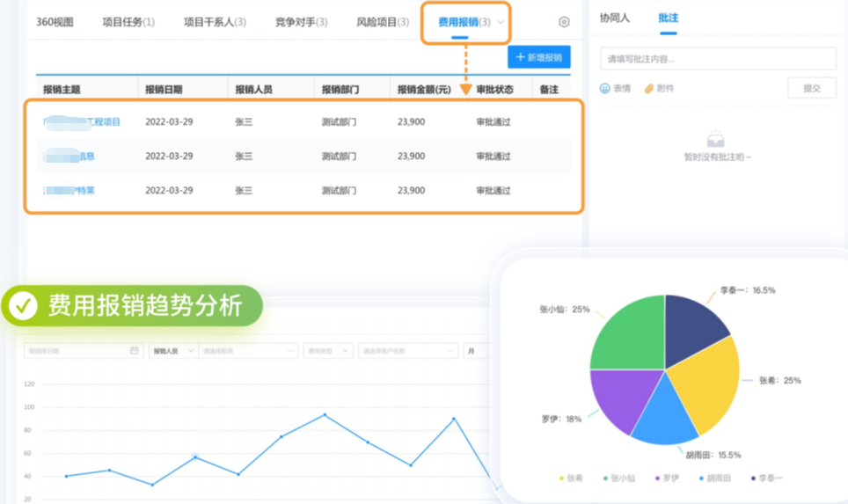The width and height of the screenshot is (848, 504).
Task: Switch to the 项目任务 tab
Action: pyautogui.click(x=128, y=22)
